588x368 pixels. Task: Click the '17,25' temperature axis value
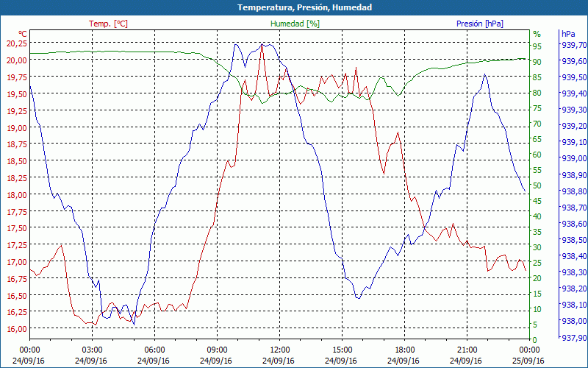tap(17, 245)
